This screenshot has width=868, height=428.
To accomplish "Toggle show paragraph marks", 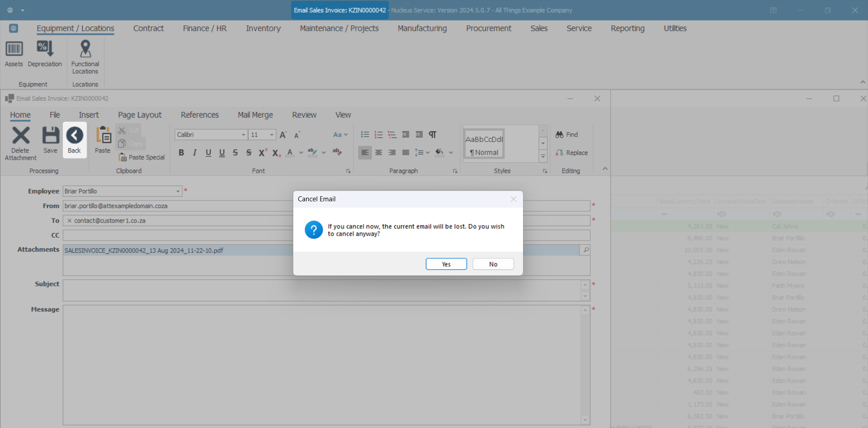I will pyautogui.click(x=433, y=135).
